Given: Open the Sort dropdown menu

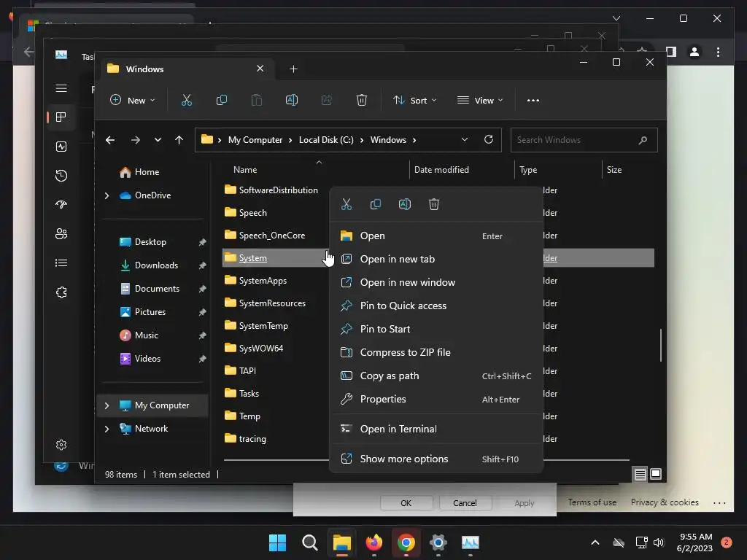Looking at the screenshot, I should (x=414, y=101).
